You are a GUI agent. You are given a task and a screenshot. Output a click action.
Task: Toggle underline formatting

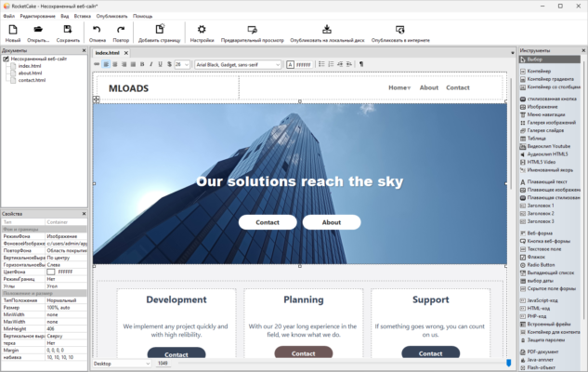click(x=160, y=64)
